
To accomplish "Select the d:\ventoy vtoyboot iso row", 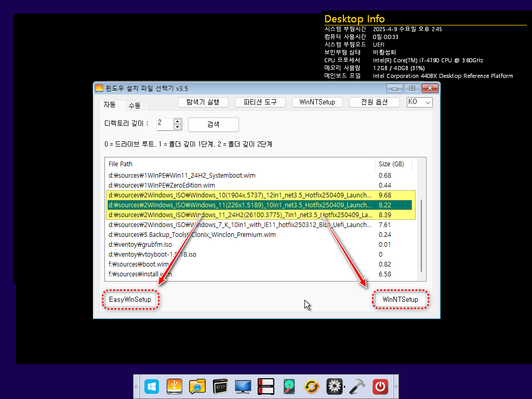I will pyautogui.click(x=260, y=254).
